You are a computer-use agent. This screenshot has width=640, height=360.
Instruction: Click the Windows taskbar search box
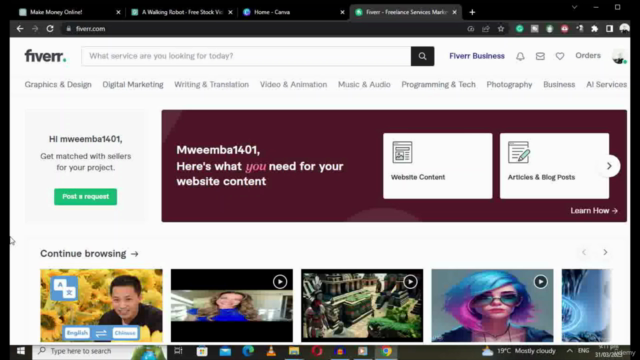(99, 351)
